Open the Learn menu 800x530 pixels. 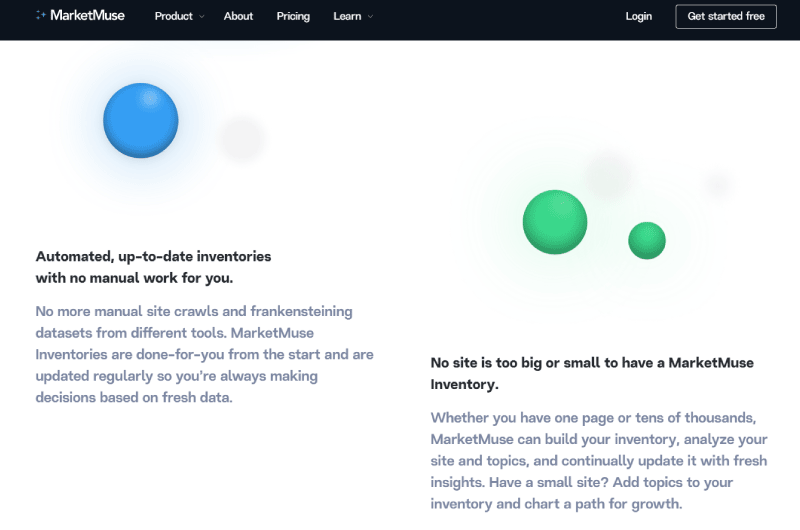(x=347, y=16)
